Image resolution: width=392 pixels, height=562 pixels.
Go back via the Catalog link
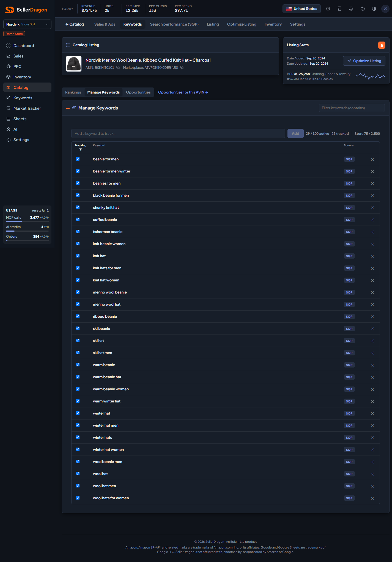(x=74, y=24)
